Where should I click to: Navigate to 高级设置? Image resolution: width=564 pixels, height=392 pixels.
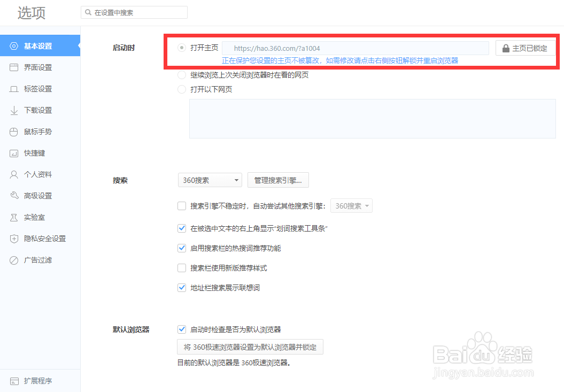(x=40, y=196)
